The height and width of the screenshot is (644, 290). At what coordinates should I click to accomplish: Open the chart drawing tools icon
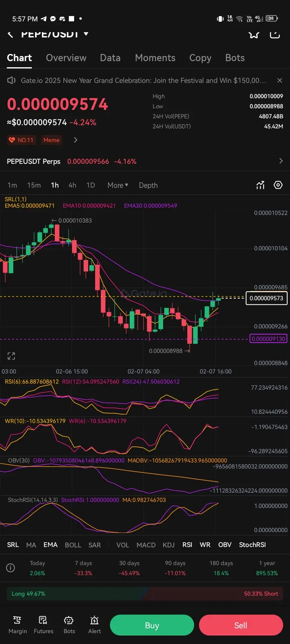click(261, 185)
